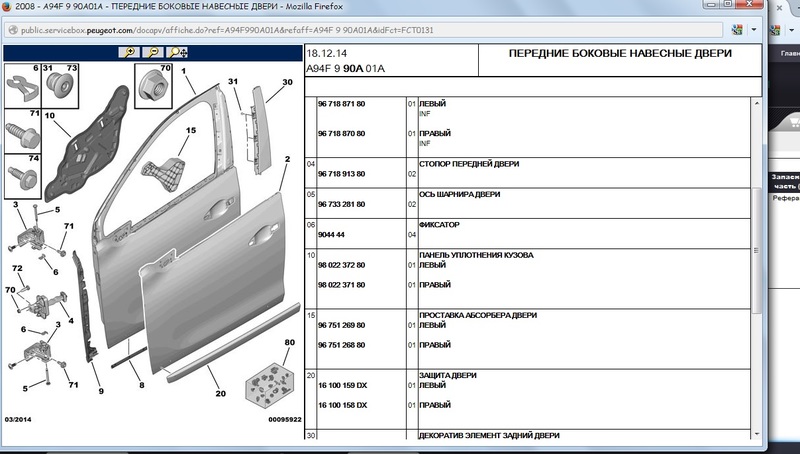Click the reference code A94F 9 90A 01A
This screenshot has width=800, height=454.
pyautogui.click(x=345, y=68)
